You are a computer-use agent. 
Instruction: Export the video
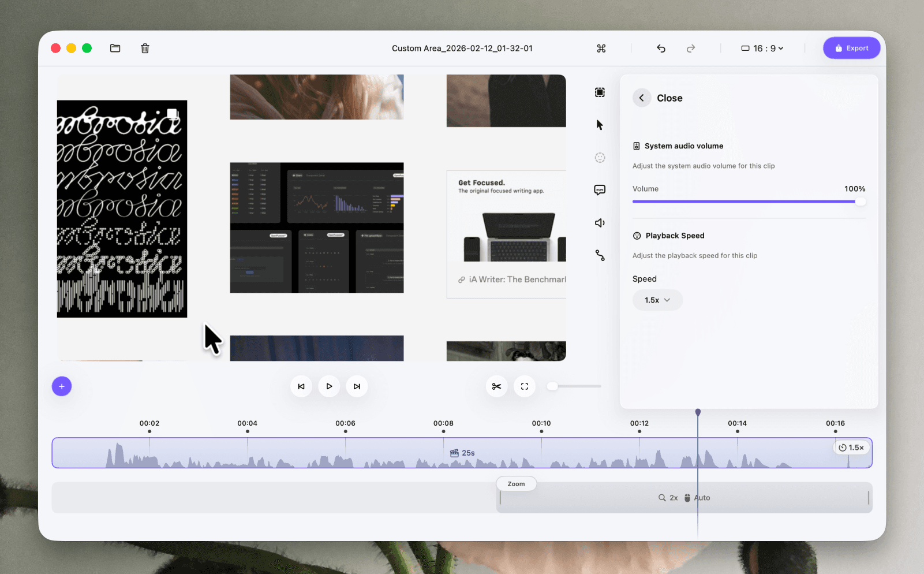[x=851, y=48]
